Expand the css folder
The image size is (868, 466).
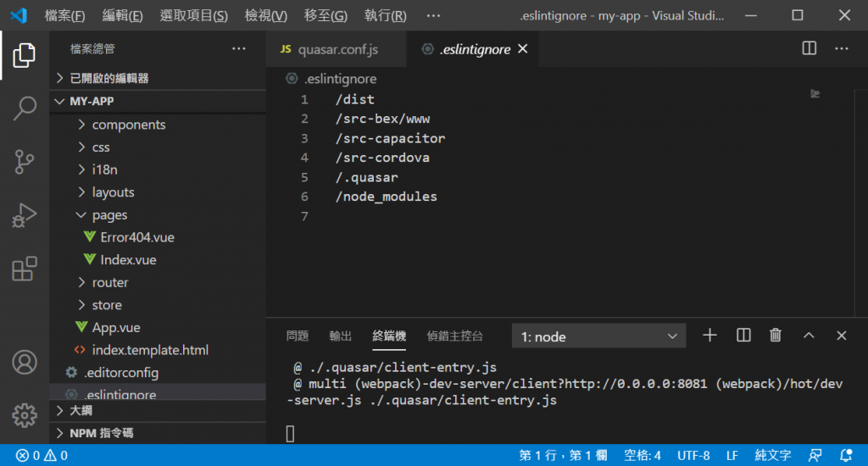coord(158,147)
